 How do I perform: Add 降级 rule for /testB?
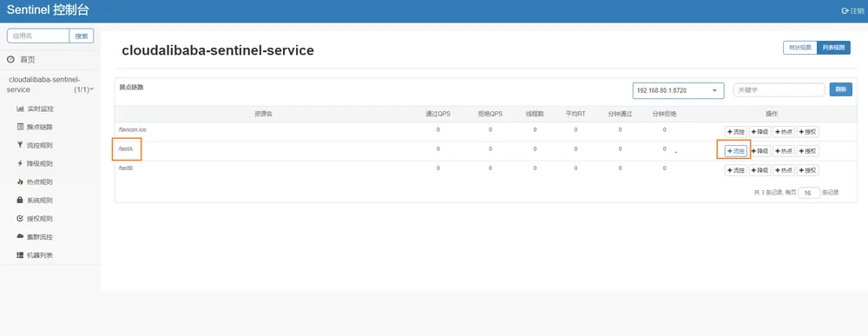click(759, 170)
